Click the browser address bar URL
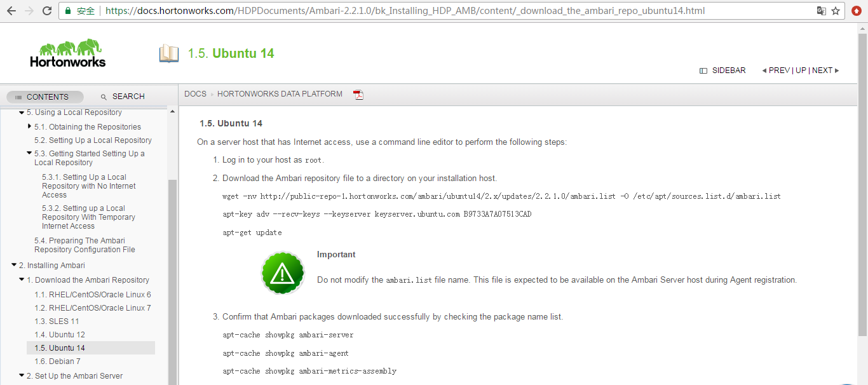Screen dimensions: 868x385 pyautogui.click(x=405, y=11)
